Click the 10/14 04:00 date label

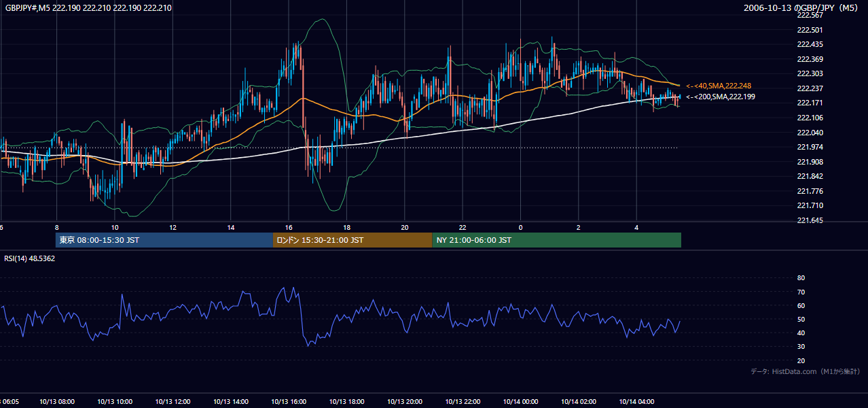point(636,402)
